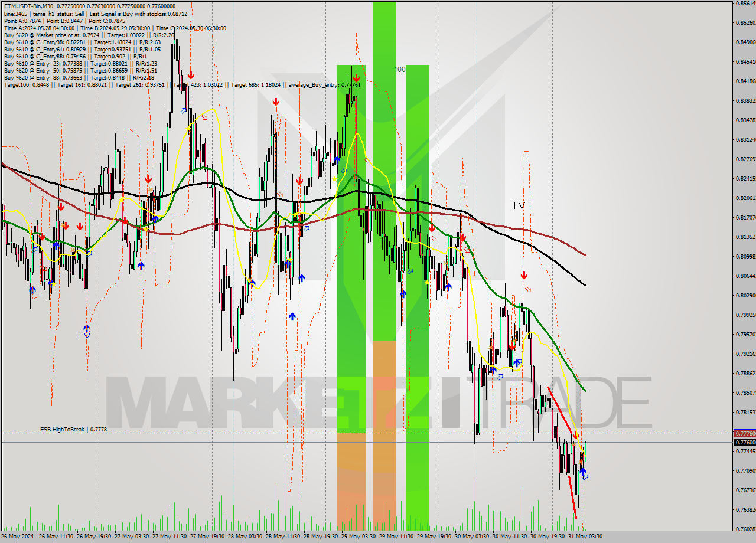Click the 0.80644 price axis label
The height and width of the screenshot is (543, 756).
point(745,276)
